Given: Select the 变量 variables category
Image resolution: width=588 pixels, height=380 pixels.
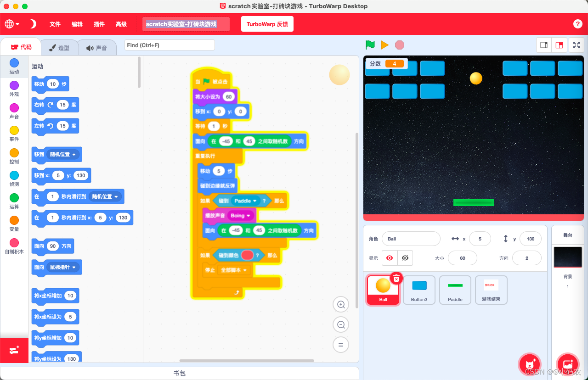Looking at the screenshot, I should [14, 224].
